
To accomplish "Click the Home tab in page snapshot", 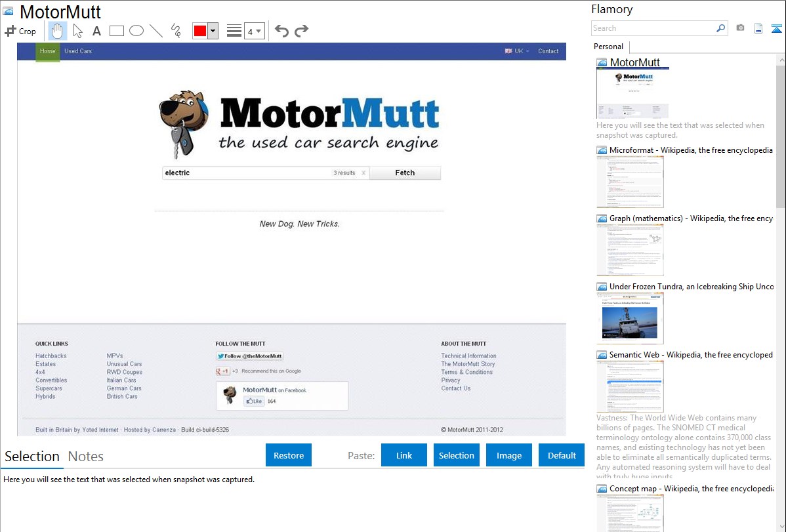I will point(48,51).
